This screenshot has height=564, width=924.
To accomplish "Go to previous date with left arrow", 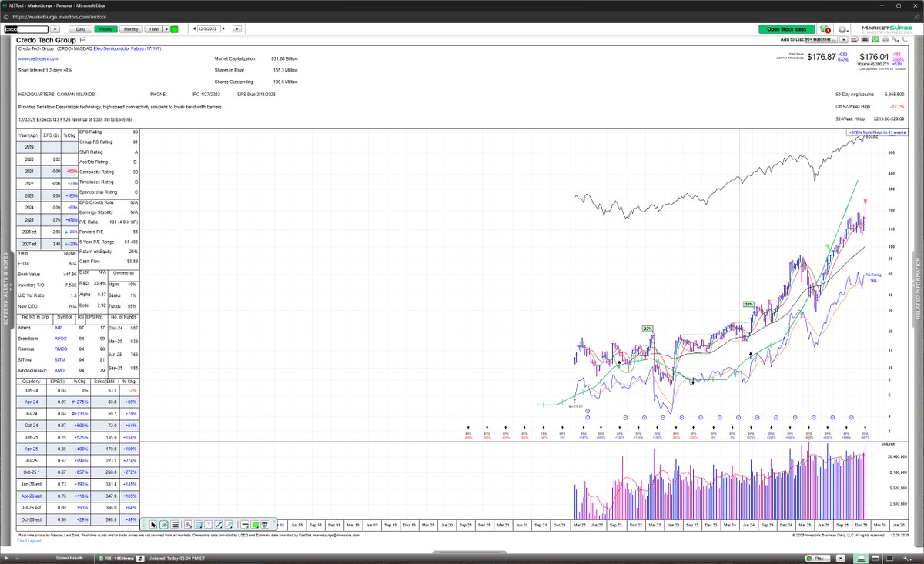I will point(194,28).
